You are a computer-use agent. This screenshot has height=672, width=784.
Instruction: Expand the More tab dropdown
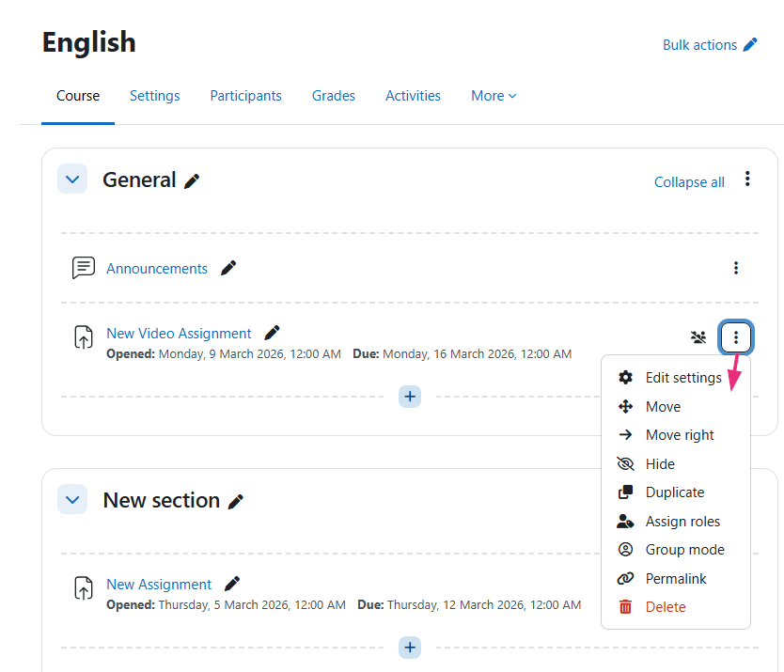494,96
